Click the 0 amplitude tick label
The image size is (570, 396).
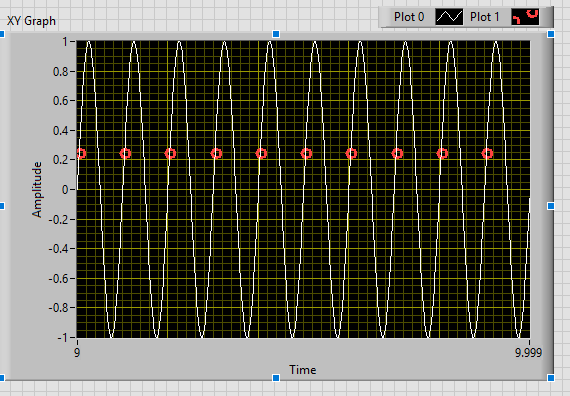65,189
